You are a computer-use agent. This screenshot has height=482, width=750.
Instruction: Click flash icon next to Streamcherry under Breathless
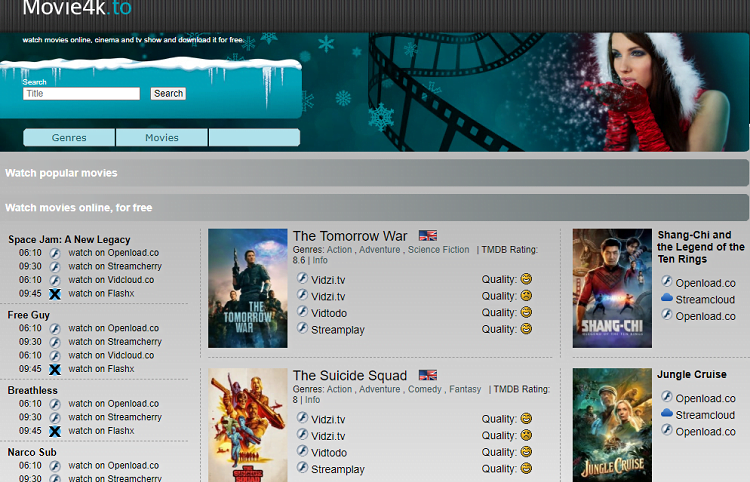55,418
